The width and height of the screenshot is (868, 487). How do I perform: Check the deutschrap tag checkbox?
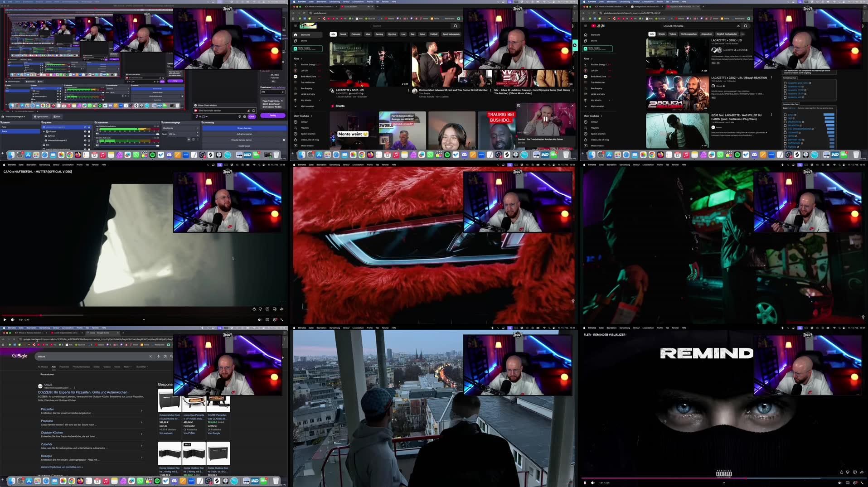click(785, 122)
